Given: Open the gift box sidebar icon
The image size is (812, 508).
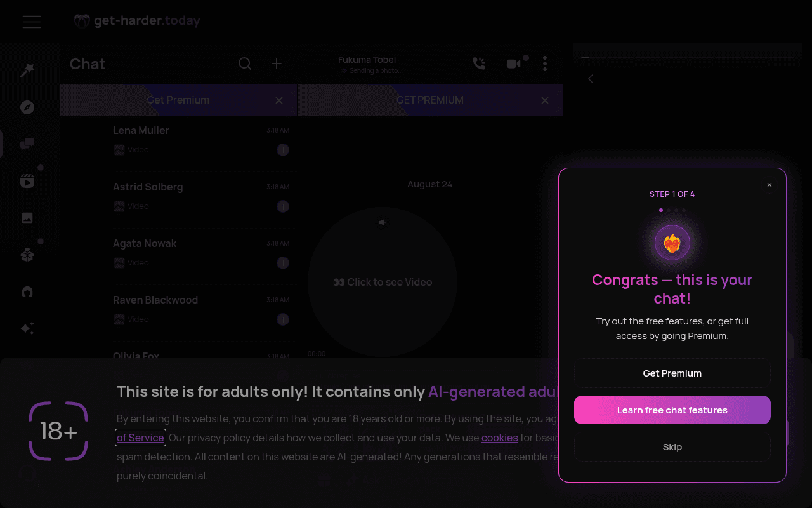Looking at the screenshot, I should 27,255.
